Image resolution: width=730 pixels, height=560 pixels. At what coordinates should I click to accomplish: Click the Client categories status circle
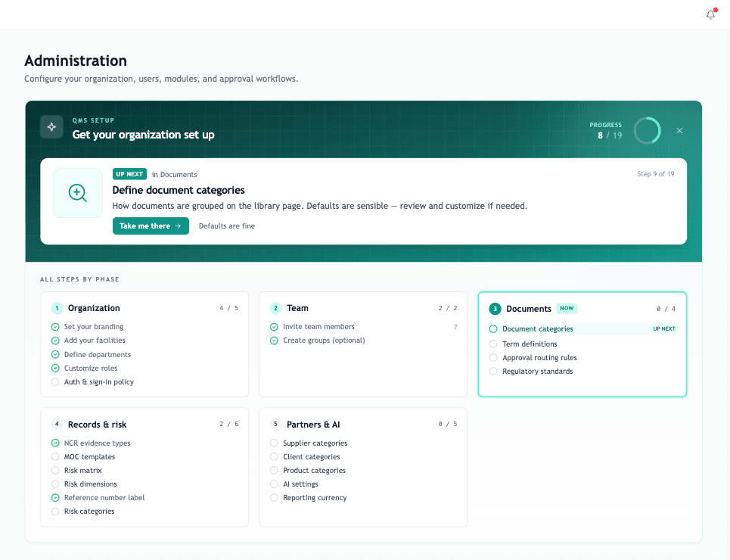tap(274, 456)
